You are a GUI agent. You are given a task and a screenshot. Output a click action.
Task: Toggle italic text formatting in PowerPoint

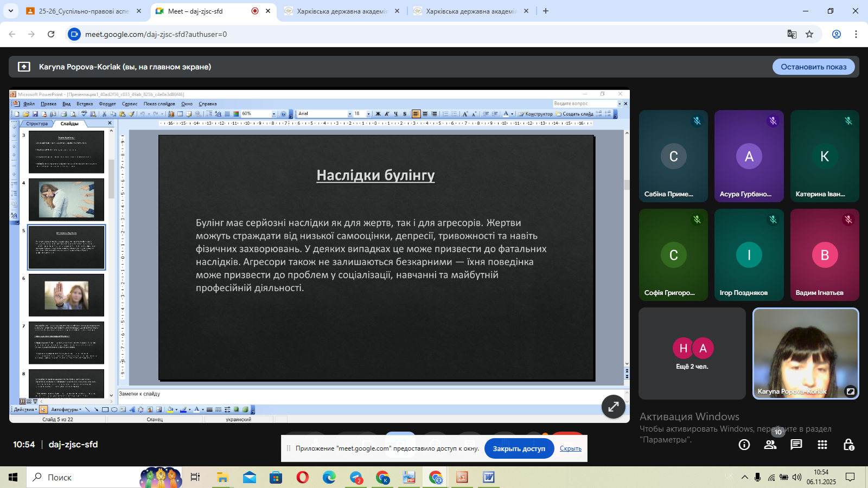point(387,114)
